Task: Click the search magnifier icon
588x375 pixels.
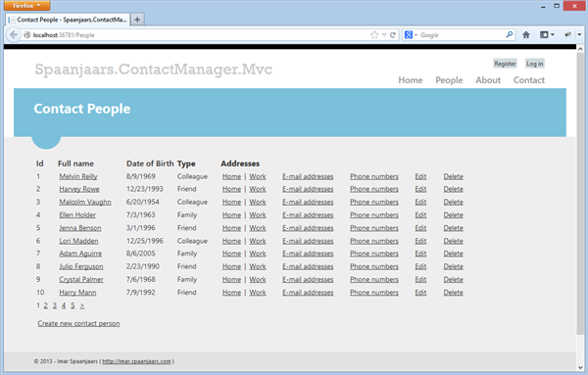Action: [510, 35]
